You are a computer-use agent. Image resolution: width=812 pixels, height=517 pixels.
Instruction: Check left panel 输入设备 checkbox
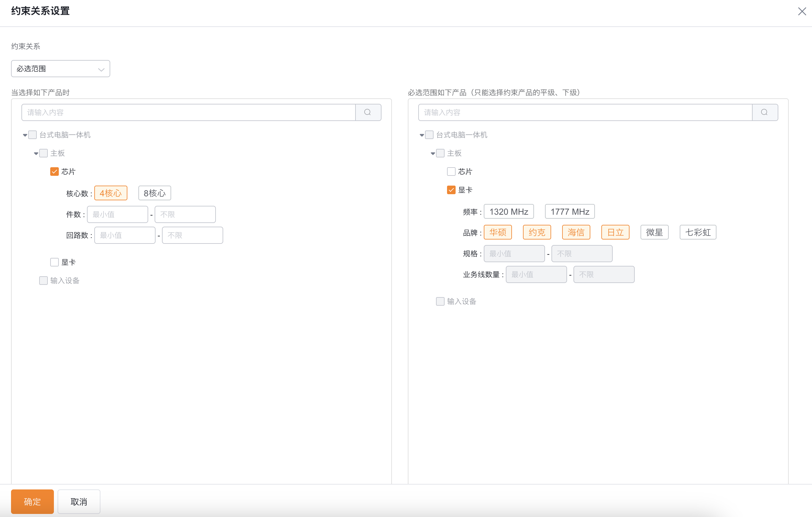(x=43, y=281)
